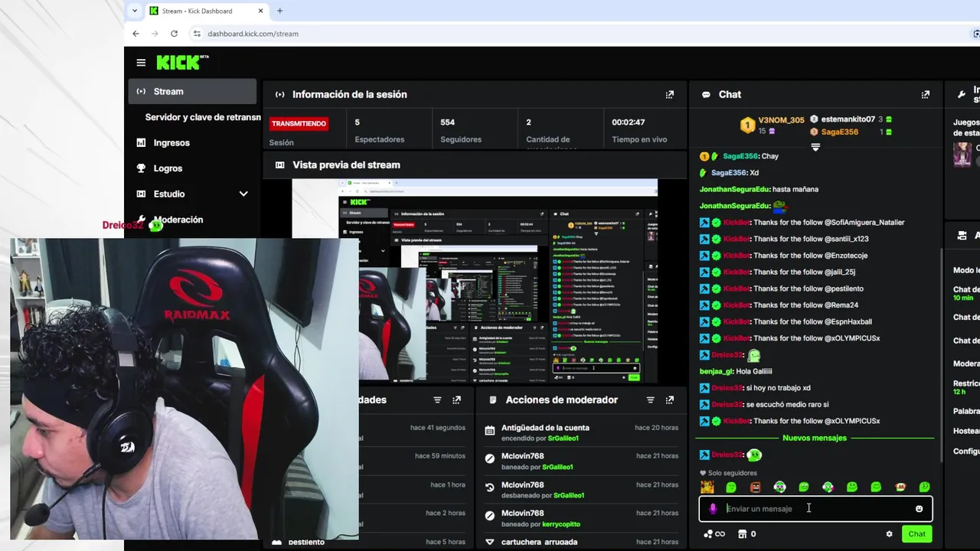Screen dimensions: 980x551
Task: Open filter options in the activities panel
Action: [437, 399]
